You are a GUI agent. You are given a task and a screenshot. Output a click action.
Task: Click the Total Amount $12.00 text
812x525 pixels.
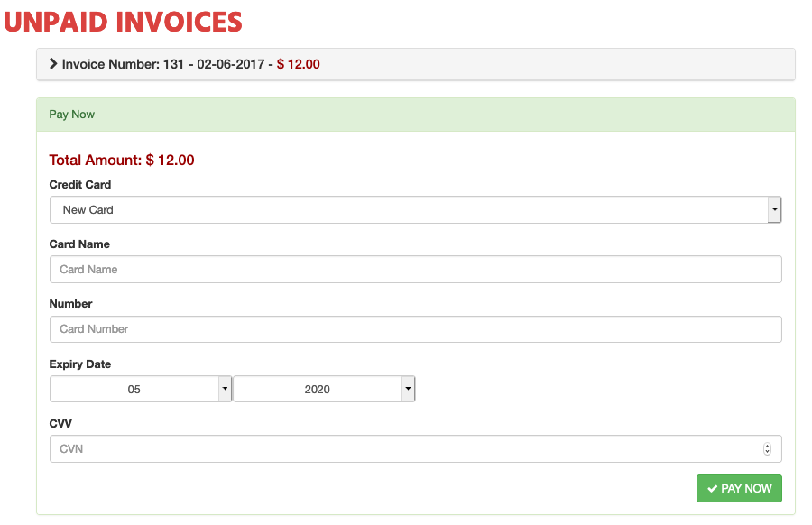click(122, 161)
